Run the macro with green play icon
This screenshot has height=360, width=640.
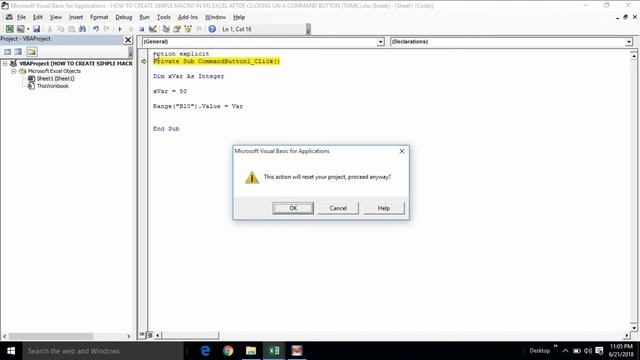(x=120, y=29)
